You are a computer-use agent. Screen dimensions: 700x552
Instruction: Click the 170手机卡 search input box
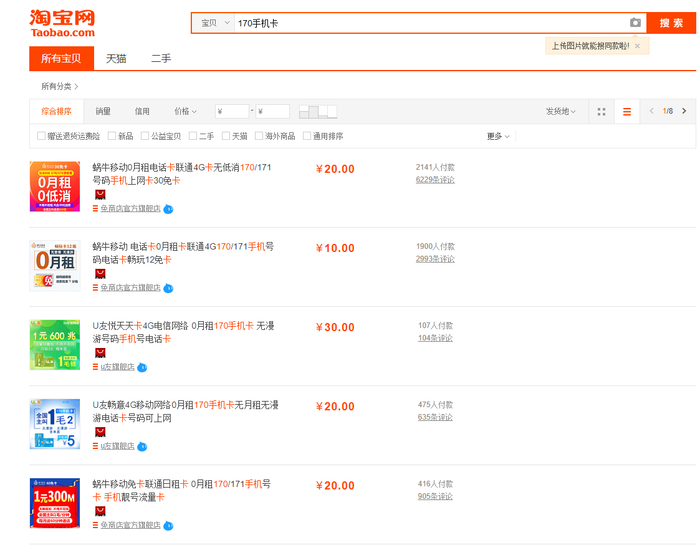coord(430,23)
